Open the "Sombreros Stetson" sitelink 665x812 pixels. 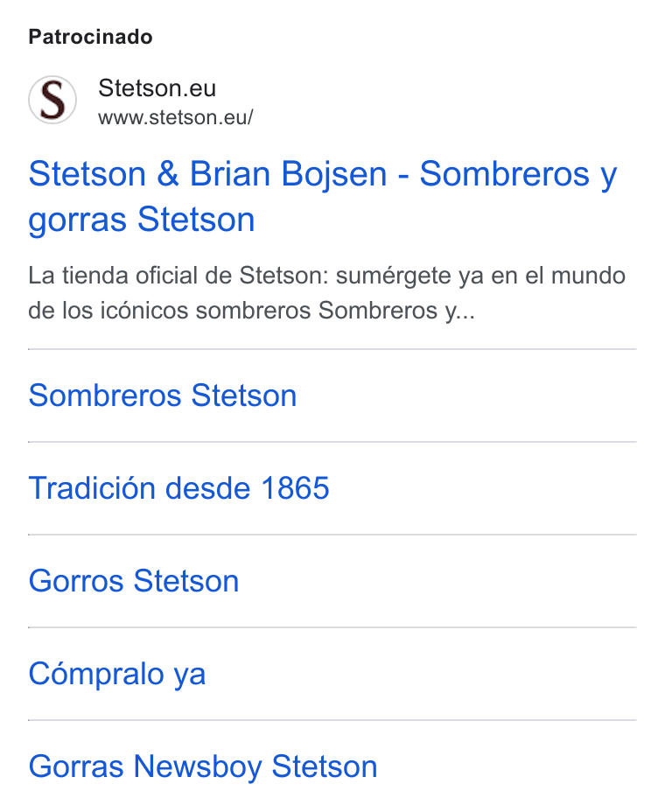[x=163, y=395]
